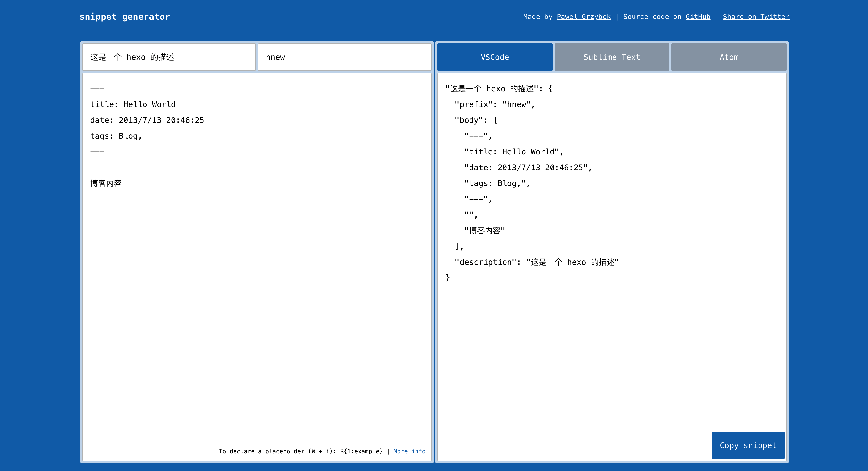868x471 pixels.
Task: Focus the hnew trigger input field
Action: [x=344, y=57]
